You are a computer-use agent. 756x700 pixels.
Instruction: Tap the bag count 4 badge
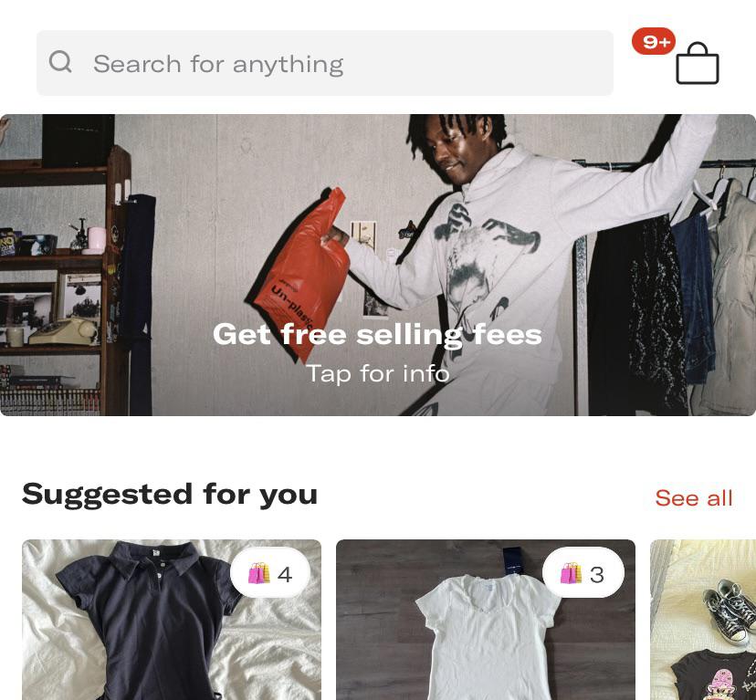[x=270, y=573]
